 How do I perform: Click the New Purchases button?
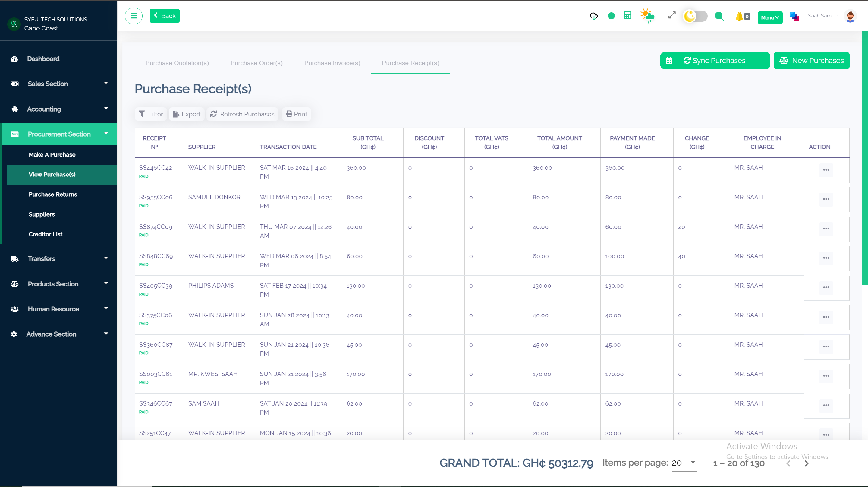pos(811,61)
